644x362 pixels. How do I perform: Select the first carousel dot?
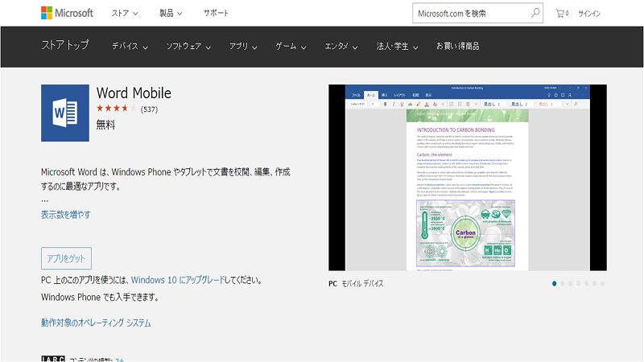pyautogui.click(x=554, y=284)
